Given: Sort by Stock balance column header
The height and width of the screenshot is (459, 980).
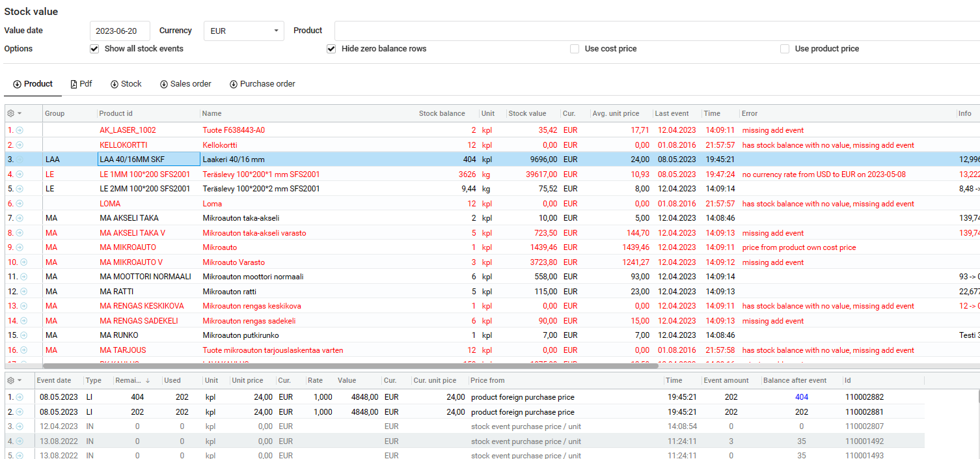Looking at the screenshot, I should [442, 113].
